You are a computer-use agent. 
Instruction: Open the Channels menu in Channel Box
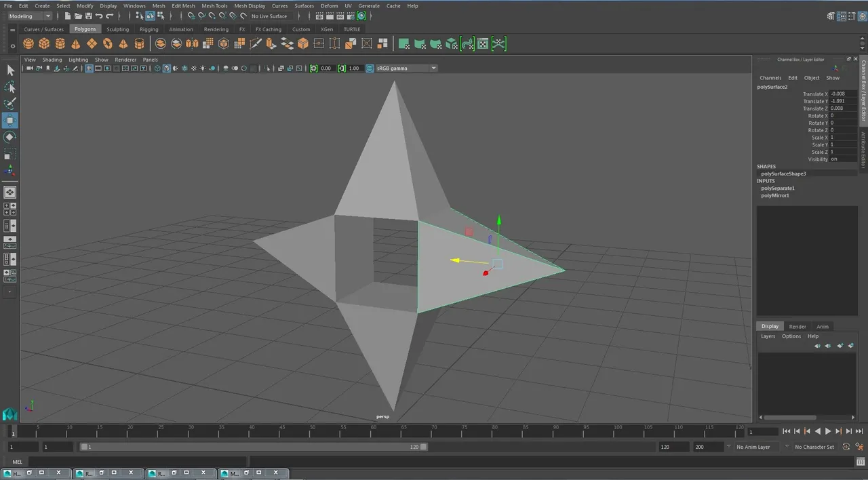click(770, 78)
